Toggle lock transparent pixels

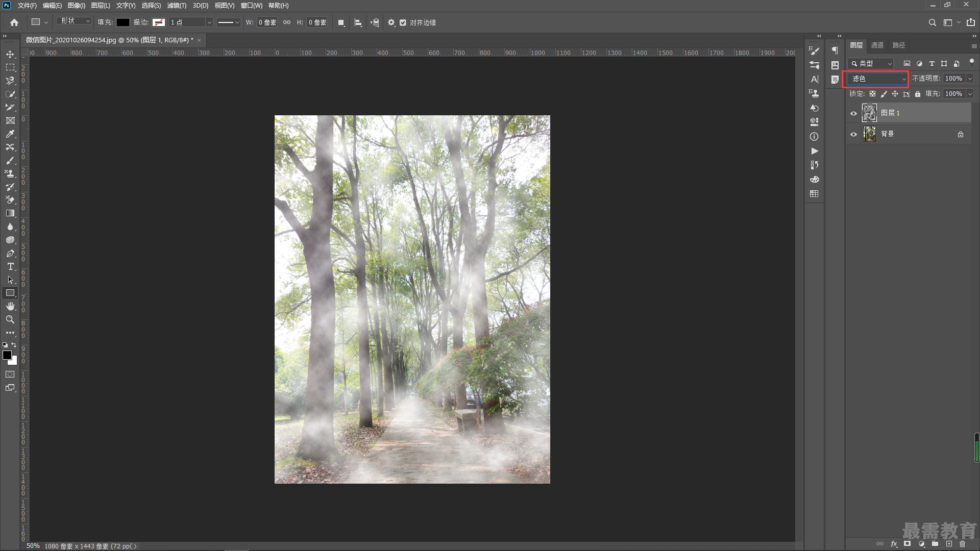click(x=873, y=94)
